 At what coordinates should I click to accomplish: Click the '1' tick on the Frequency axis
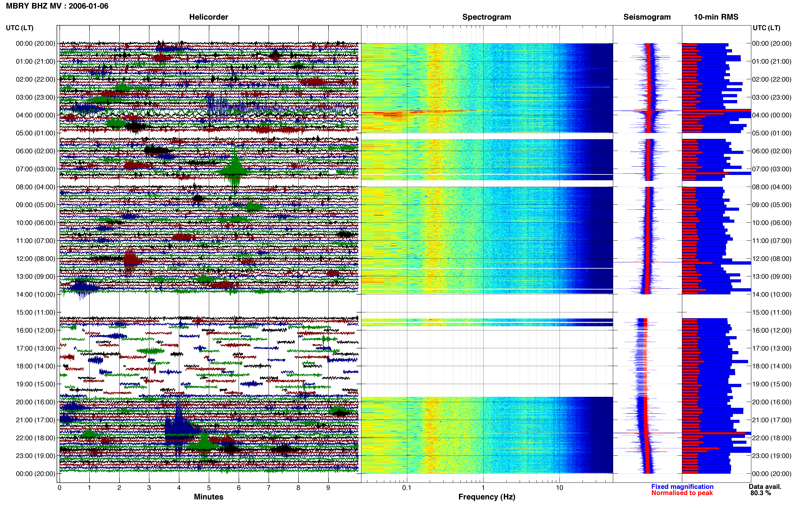pos(483,488)
